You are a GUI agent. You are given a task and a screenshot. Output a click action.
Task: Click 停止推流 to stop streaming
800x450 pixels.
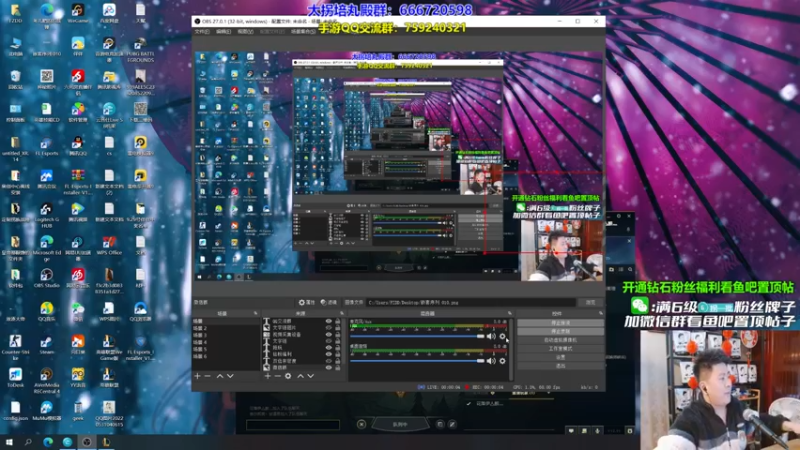point(560,323)
